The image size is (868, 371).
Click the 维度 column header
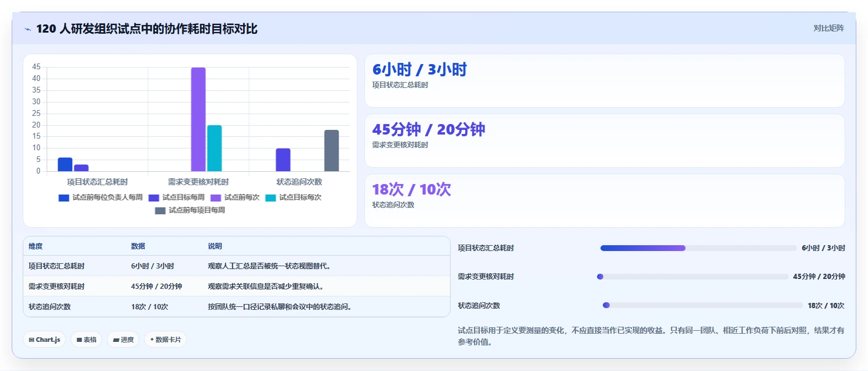(x=36, y=246)
